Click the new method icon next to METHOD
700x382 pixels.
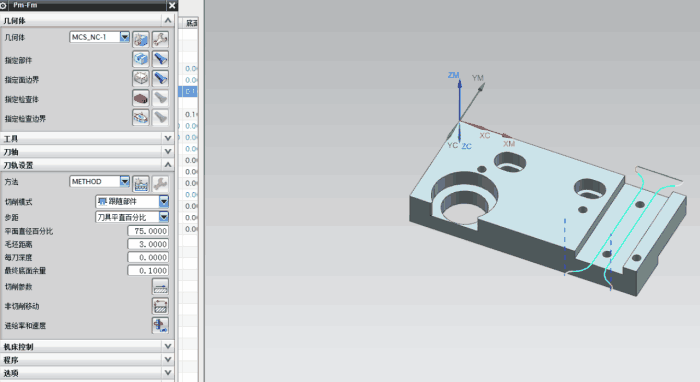click(x=141, y=183)
